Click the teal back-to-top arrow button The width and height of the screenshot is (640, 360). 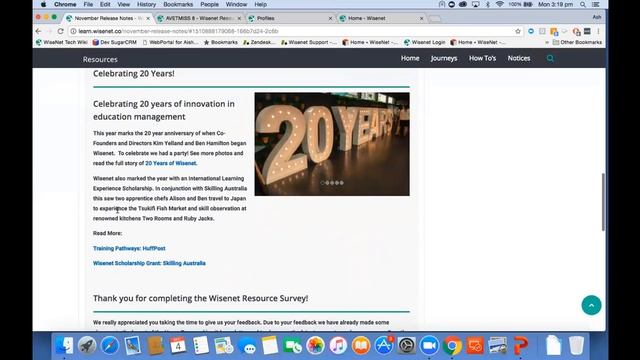click(591, 305)
